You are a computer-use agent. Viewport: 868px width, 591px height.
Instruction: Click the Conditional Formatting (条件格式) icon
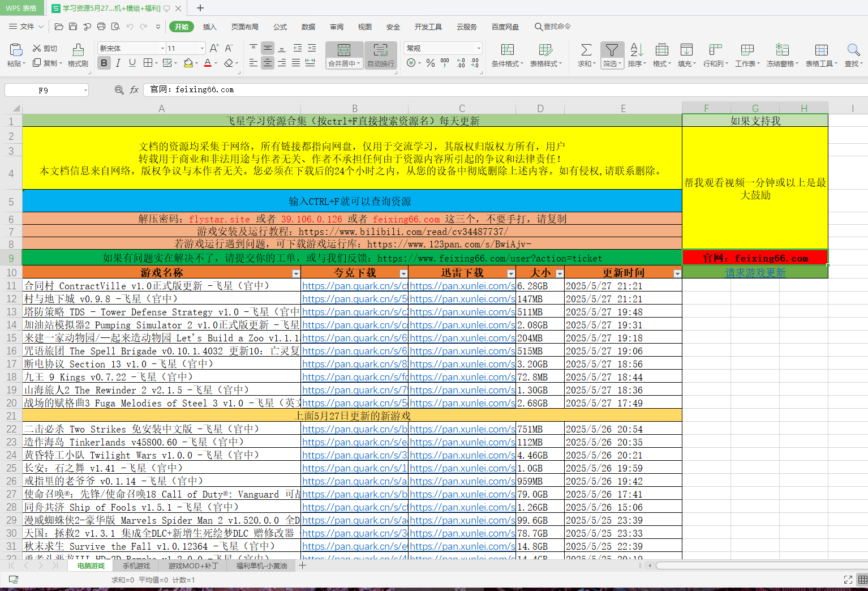(508, 50)
